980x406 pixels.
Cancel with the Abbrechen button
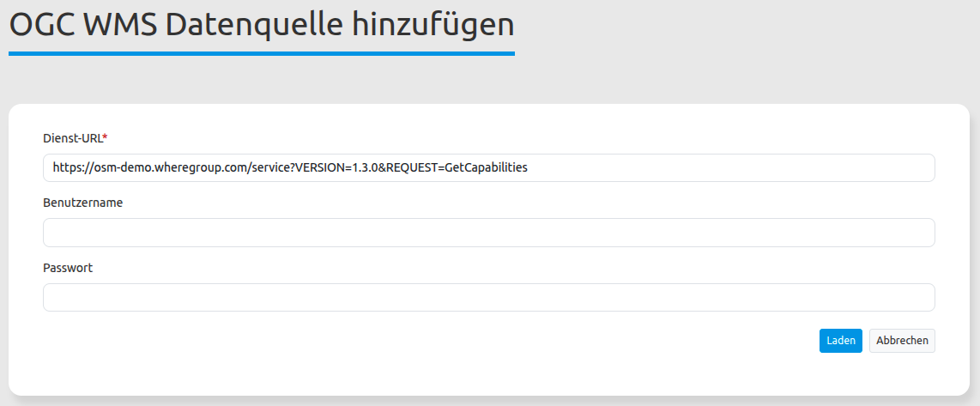coord(902,341)
